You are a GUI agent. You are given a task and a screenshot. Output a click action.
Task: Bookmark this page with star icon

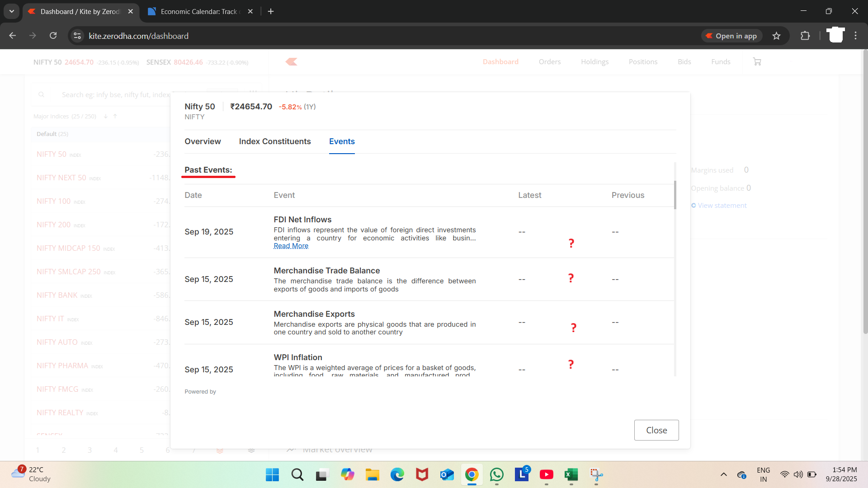[776, 36]
